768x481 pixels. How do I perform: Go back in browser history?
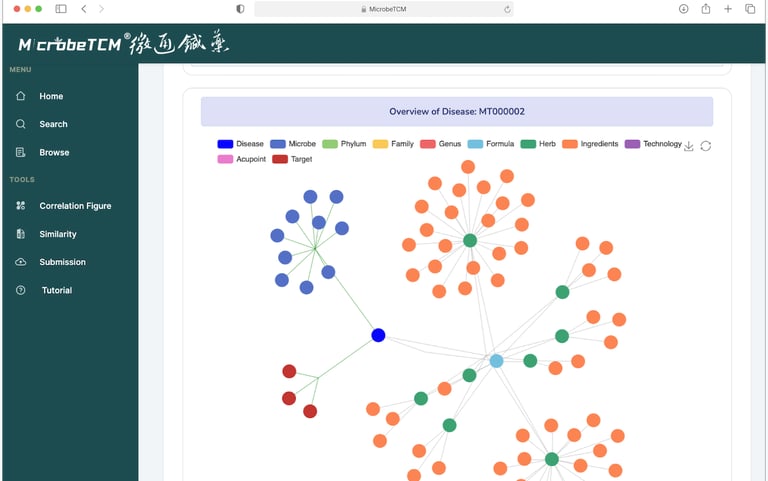click(84, 9)
